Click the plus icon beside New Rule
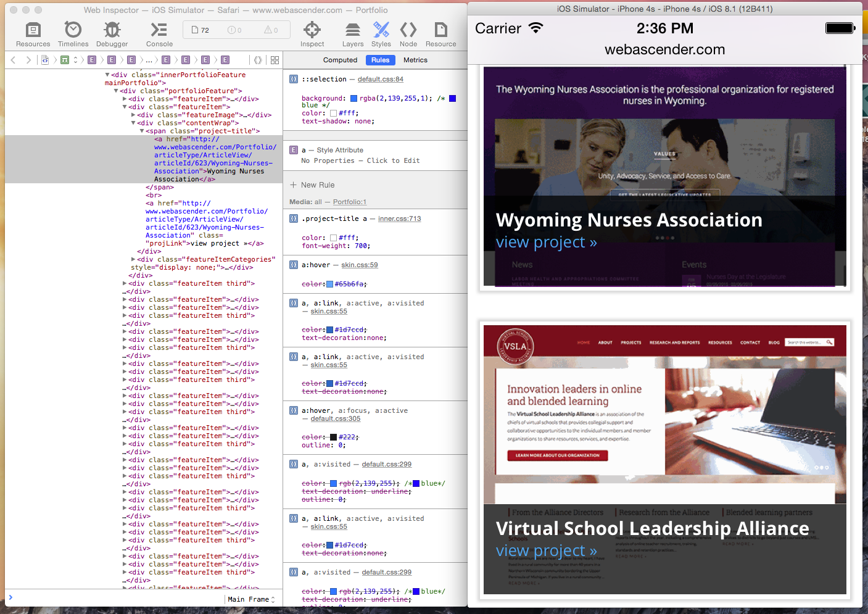 [x=294, y=185]
